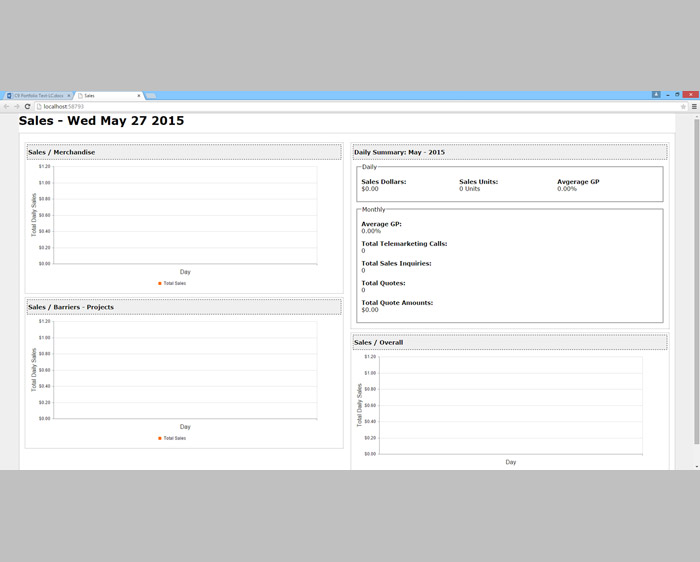Click the page vertical scrollbar thumb
This screenshot has height=562, width=700.
pos(696,281)
